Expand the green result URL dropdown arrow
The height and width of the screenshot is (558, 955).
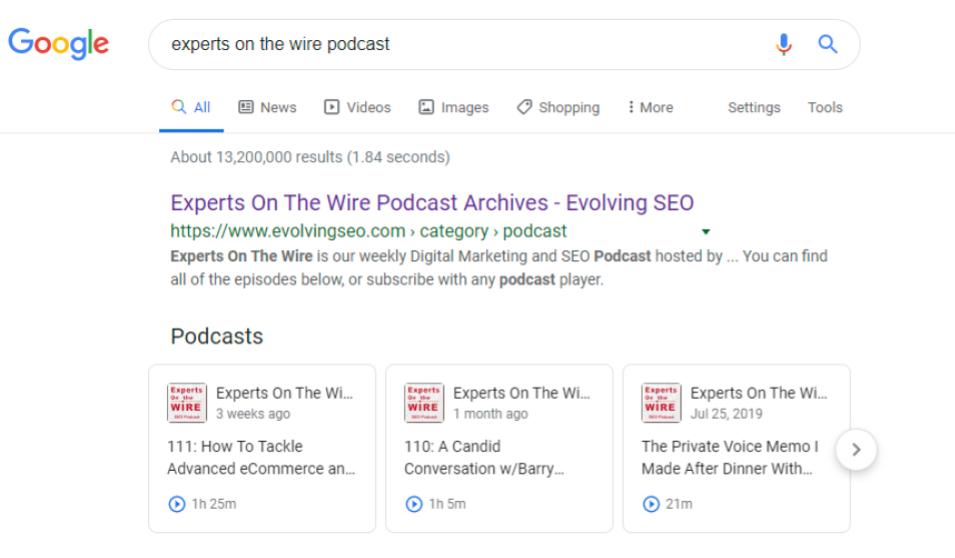706,231
